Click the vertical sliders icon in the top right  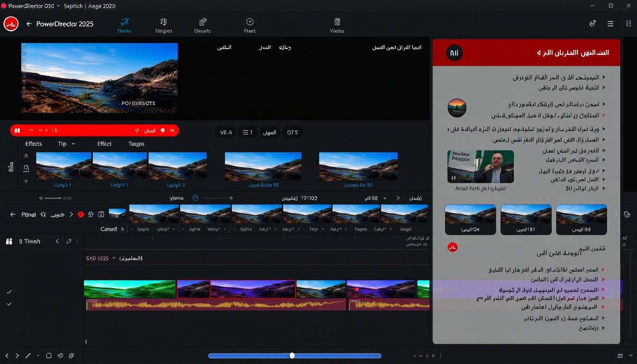[x=628, y=24]
